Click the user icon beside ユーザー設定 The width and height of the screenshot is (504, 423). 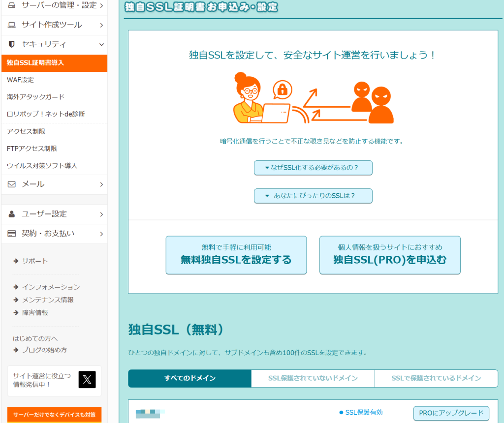12,214
